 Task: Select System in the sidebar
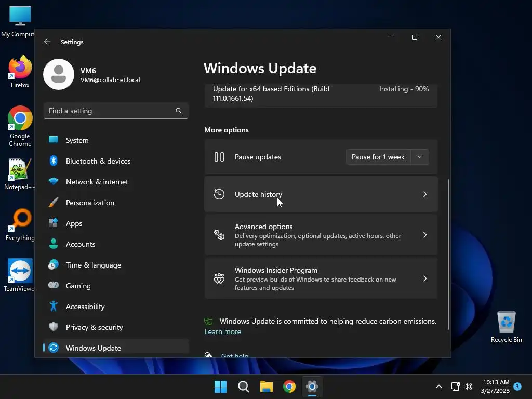(116, 140)
